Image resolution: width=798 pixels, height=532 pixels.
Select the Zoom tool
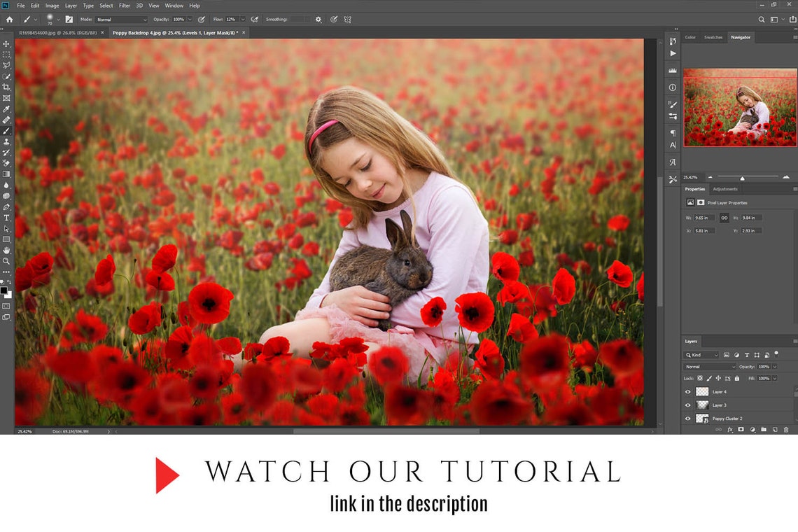[6, 261]
